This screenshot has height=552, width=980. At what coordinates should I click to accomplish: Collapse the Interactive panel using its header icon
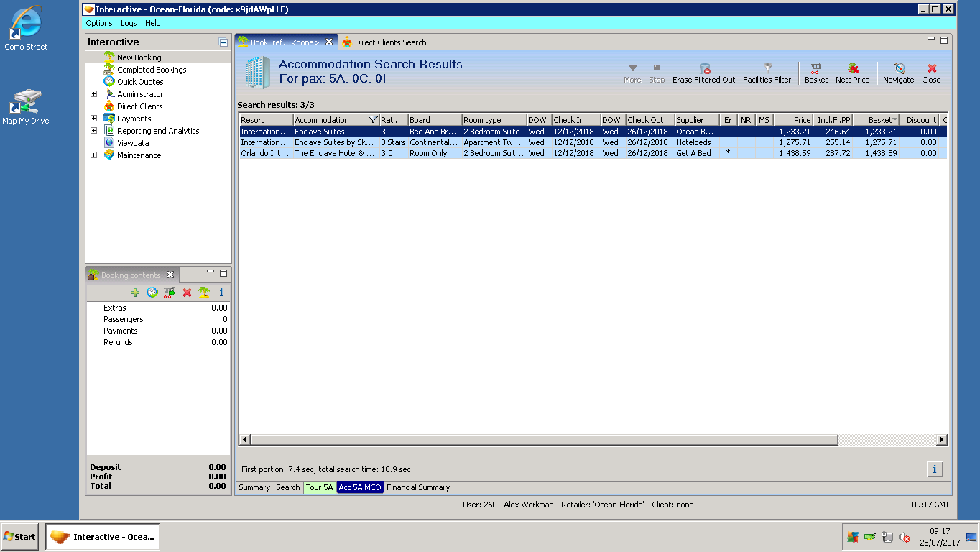223,42
